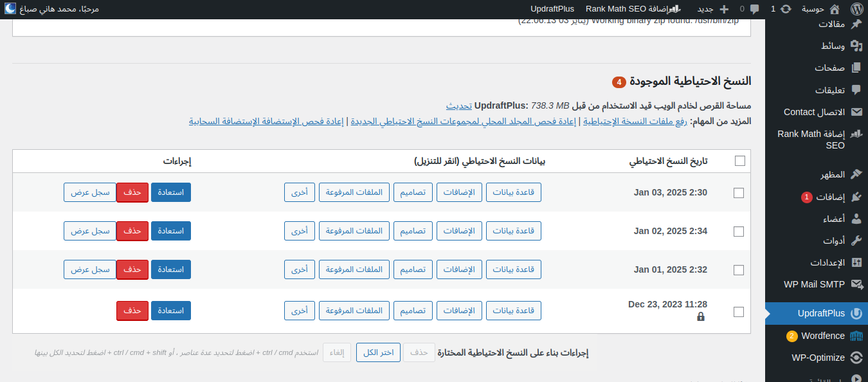Check the Jan 03, 2025 backup checkbox
868x382 pixels.
[739, 193]
